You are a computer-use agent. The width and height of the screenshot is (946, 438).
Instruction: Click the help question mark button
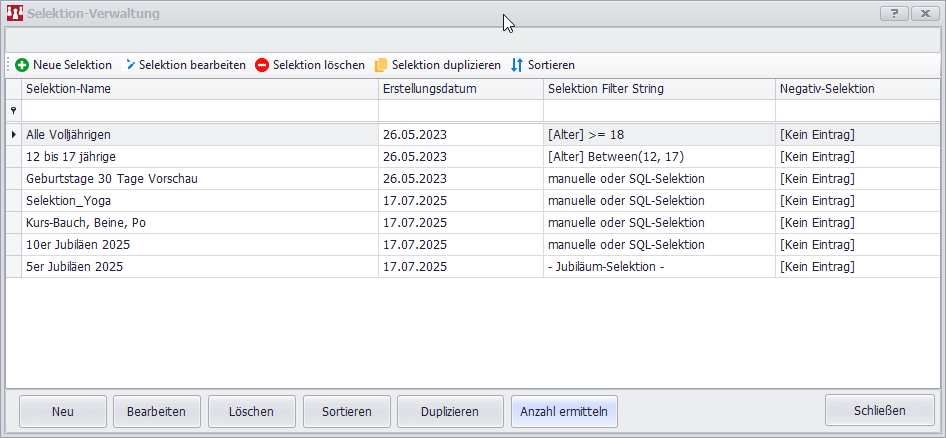pyautogui.click(x=894, y=14)
